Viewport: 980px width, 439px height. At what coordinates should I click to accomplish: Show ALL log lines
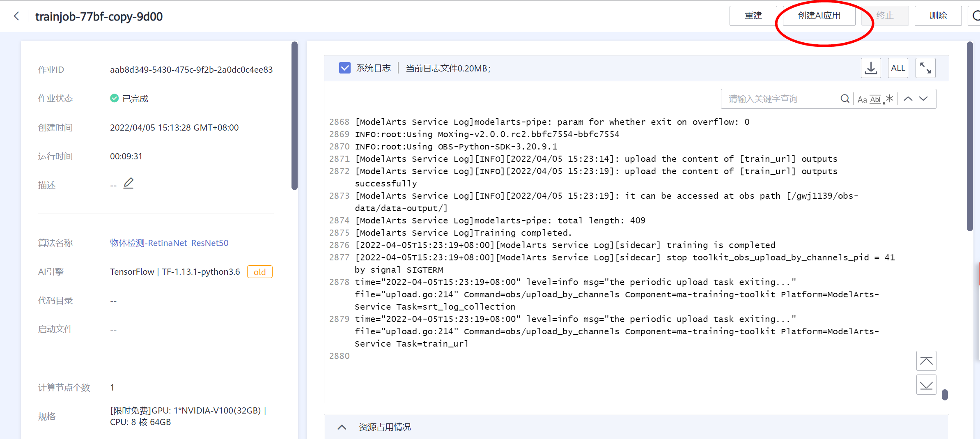898,68
